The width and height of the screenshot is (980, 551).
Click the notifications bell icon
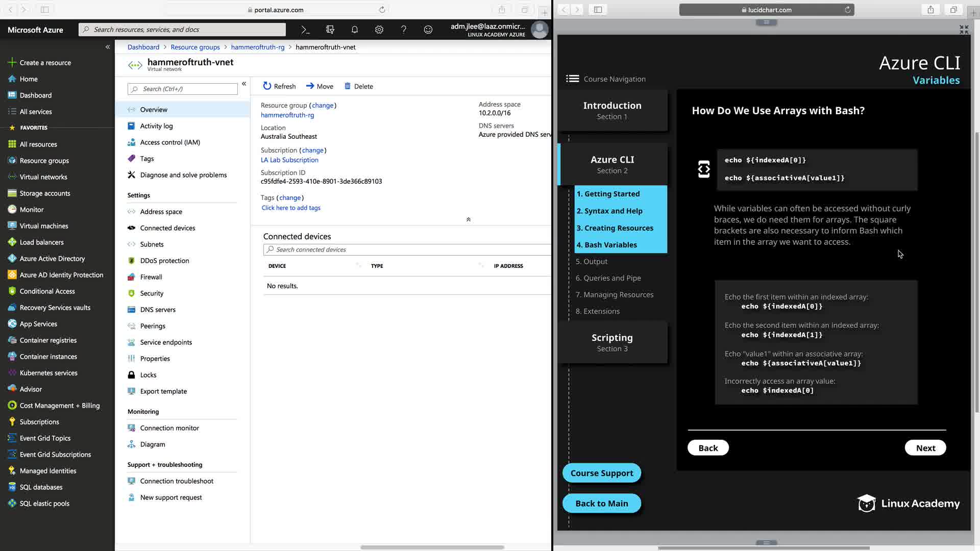point(354,30)
